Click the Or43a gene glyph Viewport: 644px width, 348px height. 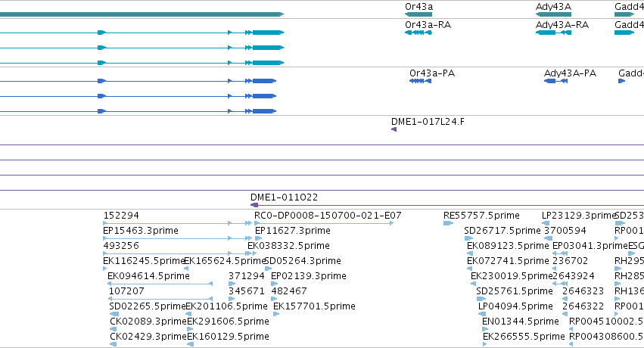pos(418,14)
